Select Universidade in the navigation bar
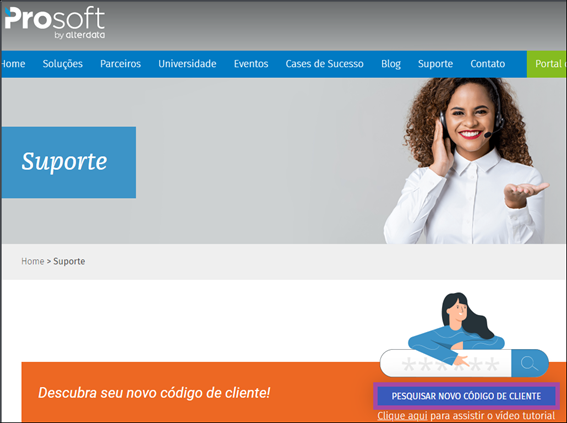Screen dimensions: 567x423 (x=187, y=64)
